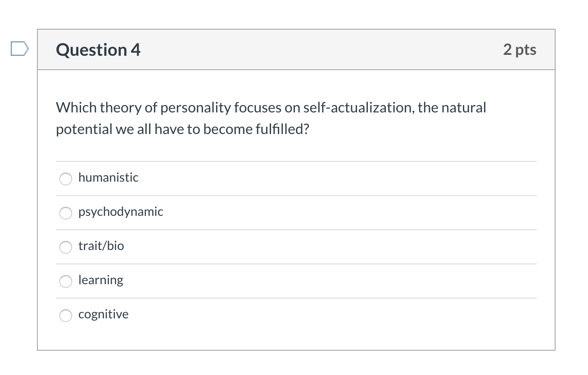Select the humanistic radio button

[66, 179]
